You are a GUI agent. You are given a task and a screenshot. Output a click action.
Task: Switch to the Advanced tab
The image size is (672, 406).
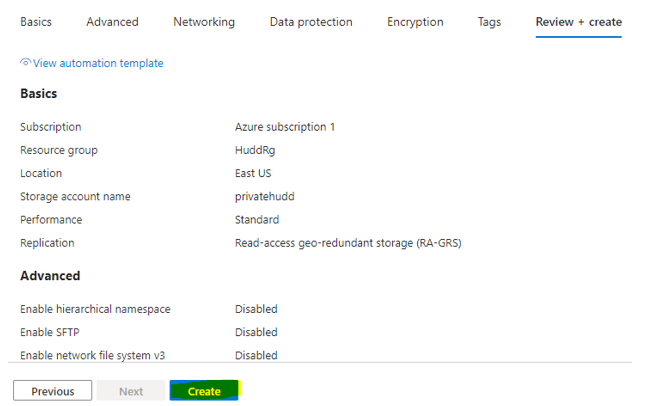112,22
